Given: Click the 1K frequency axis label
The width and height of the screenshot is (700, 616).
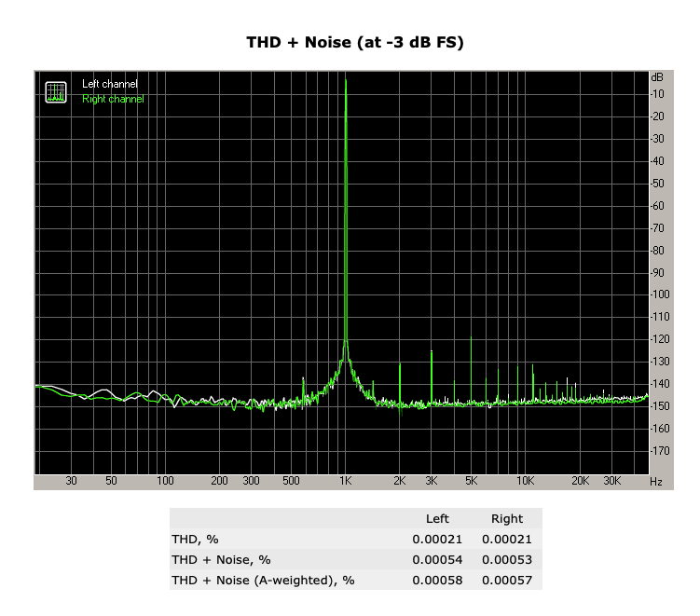Looking at the screenshot, I should (346, 481).
